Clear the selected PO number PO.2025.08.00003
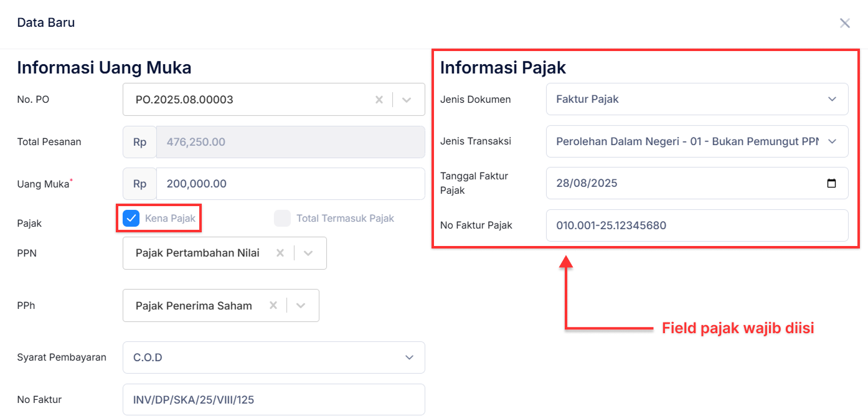Viewport: 868px width, 416px height. click(379, 99)
